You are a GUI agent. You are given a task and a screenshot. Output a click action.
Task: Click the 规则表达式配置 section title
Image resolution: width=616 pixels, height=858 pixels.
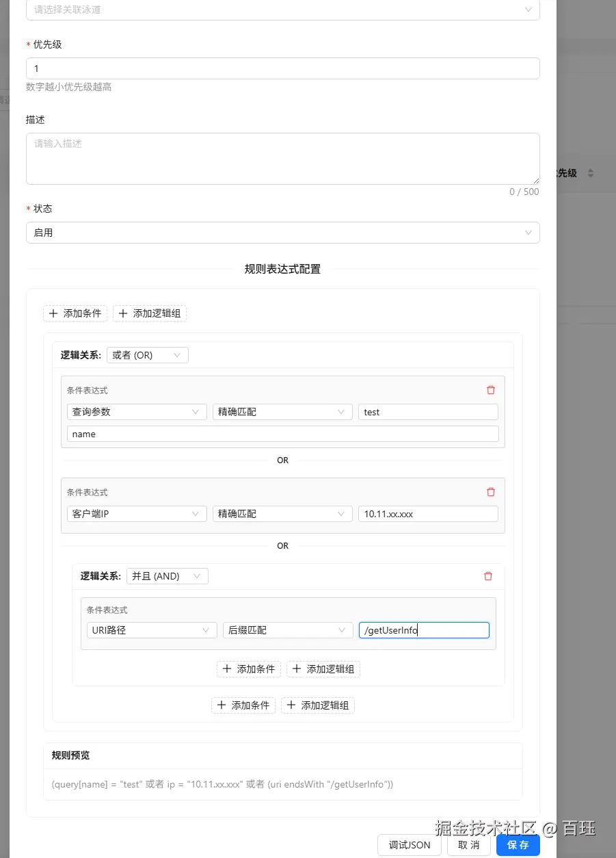click(x=282, y=269)
